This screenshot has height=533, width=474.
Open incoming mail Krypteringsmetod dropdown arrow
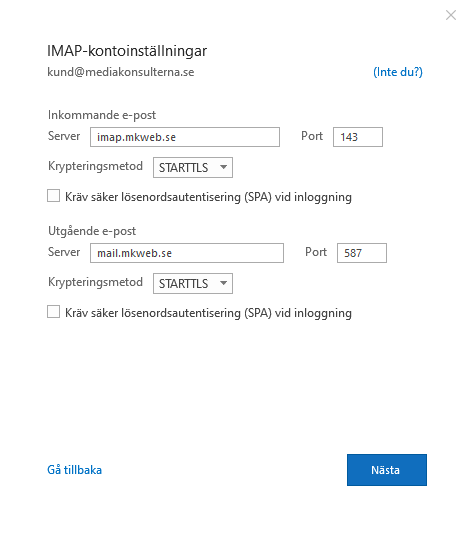(x=223, y=167)
